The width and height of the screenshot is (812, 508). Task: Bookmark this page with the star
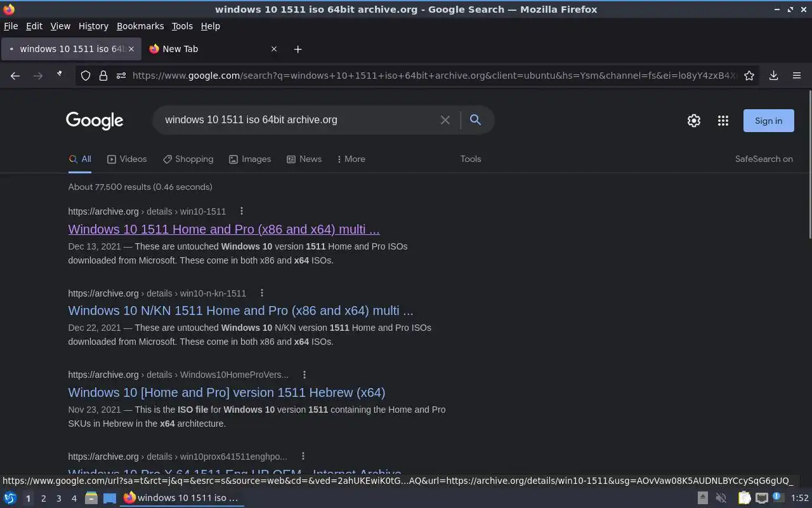tap(749, 76)
